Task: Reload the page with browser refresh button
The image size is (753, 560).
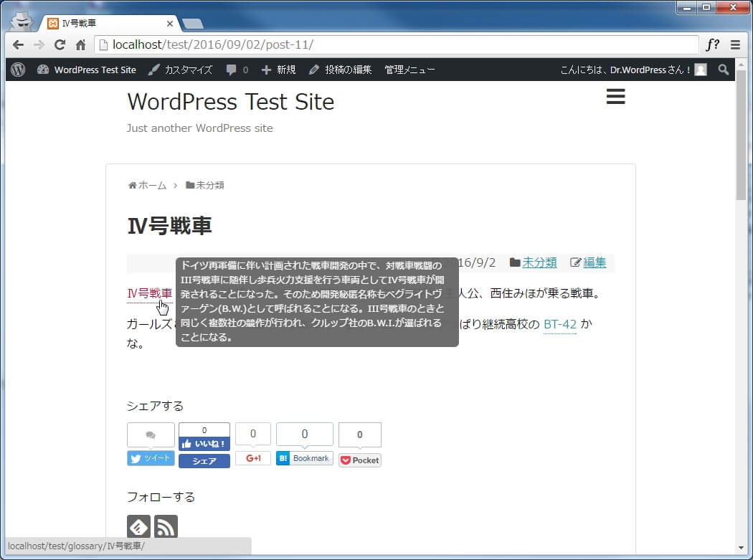Action: pyautogui.click(x=60, y=44)
